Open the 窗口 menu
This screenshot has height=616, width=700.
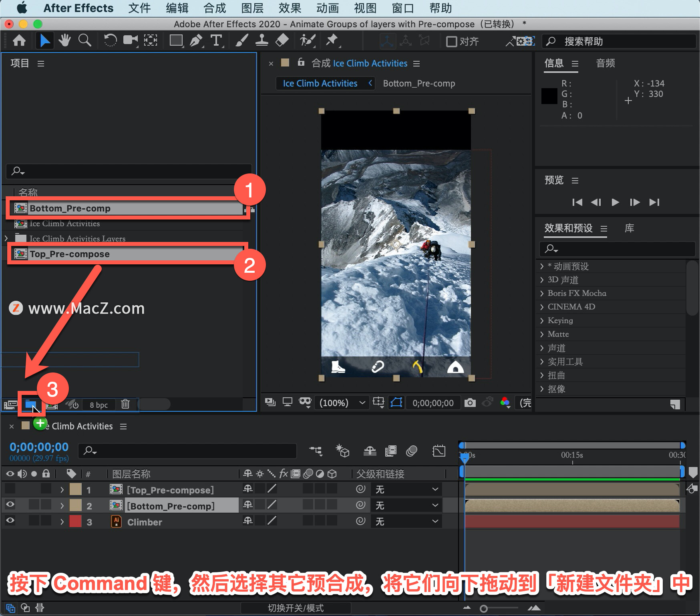tap(403, 8)
